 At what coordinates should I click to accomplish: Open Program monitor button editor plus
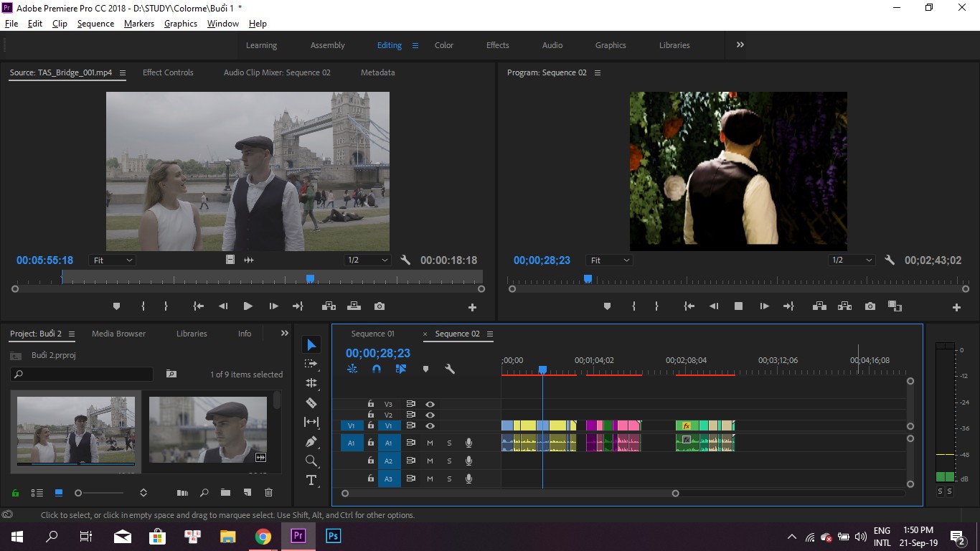(x=956, y=307)
